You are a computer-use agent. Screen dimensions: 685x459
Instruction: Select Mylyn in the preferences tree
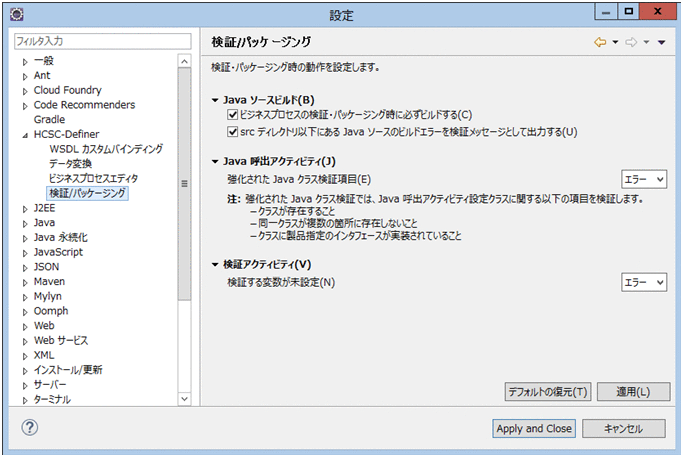coord(48,296)
